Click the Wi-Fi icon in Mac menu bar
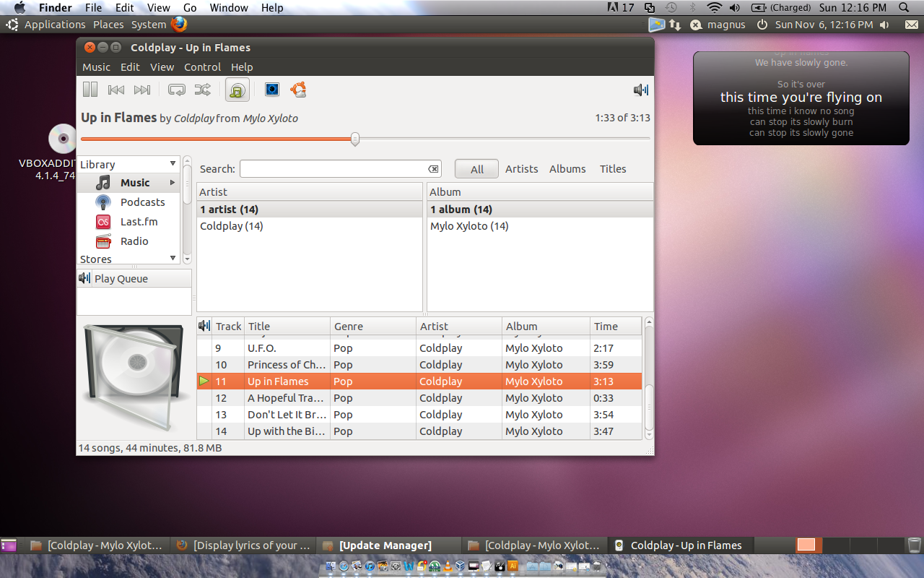The width and height of the screenshot is (924, 578). pos(714,8)
